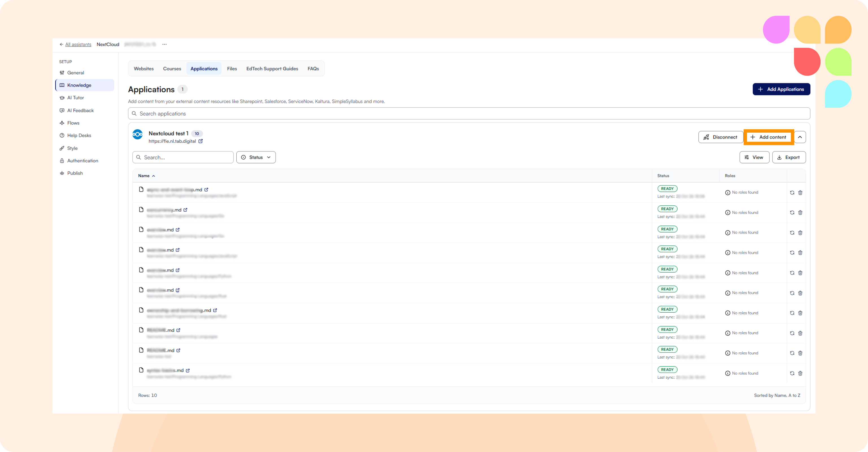Sort by the Name column header
This screenshot has height=452, width=868.
click(x=147, y=176)
